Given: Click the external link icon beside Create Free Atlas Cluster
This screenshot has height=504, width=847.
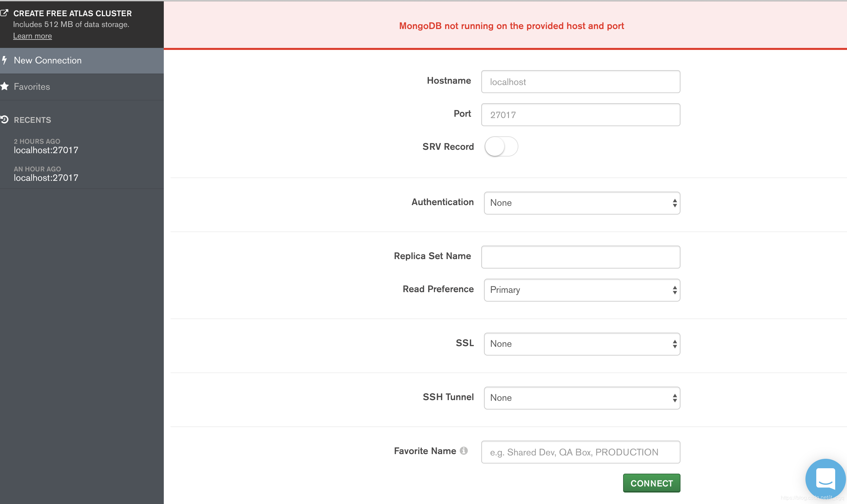Looking at the screenshot, I should click(x=4, y=13).
